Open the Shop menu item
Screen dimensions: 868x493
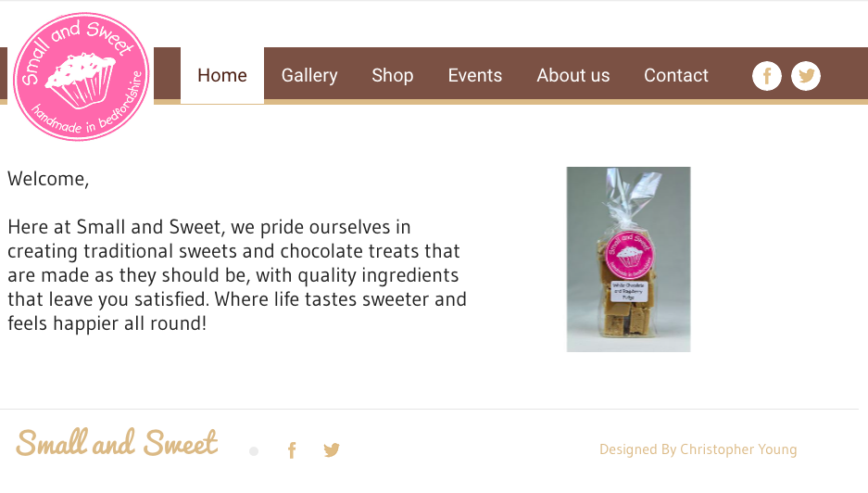point(393,76)
